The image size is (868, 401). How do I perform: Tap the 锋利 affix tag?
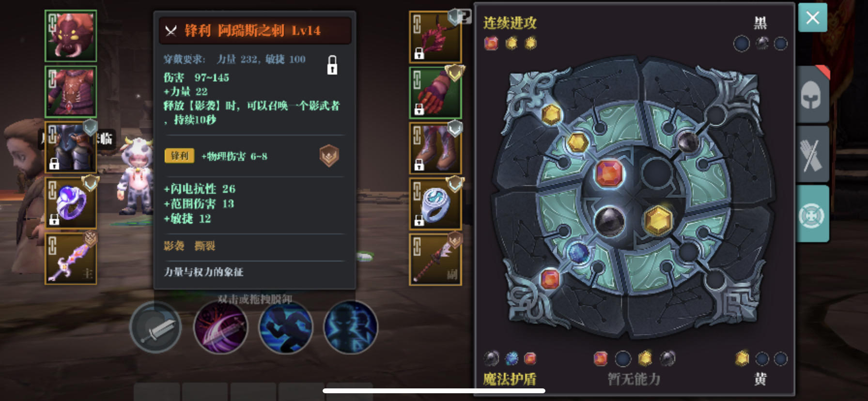180,155
